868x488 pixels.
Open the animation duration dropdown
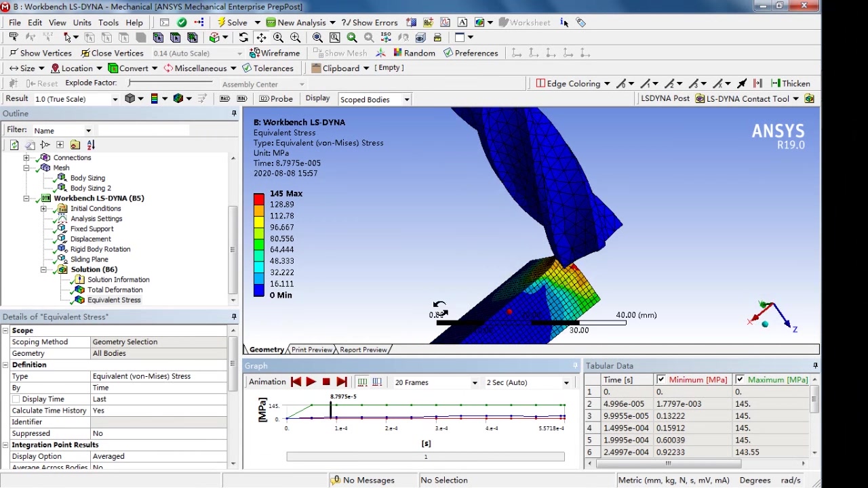click(566, 383)
